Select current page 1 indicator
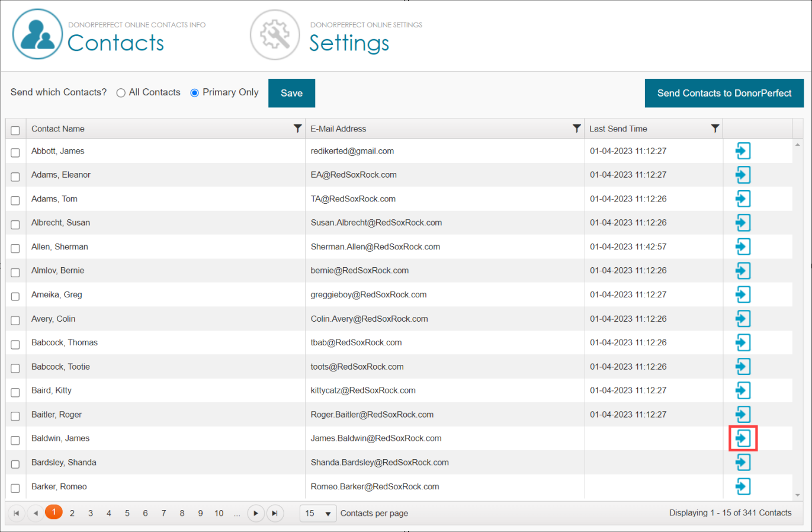 coord(54,512)
